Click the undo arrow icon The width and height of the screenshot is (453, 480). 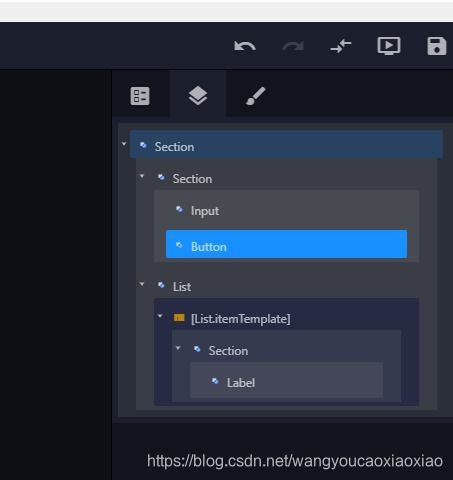[245, 46]
